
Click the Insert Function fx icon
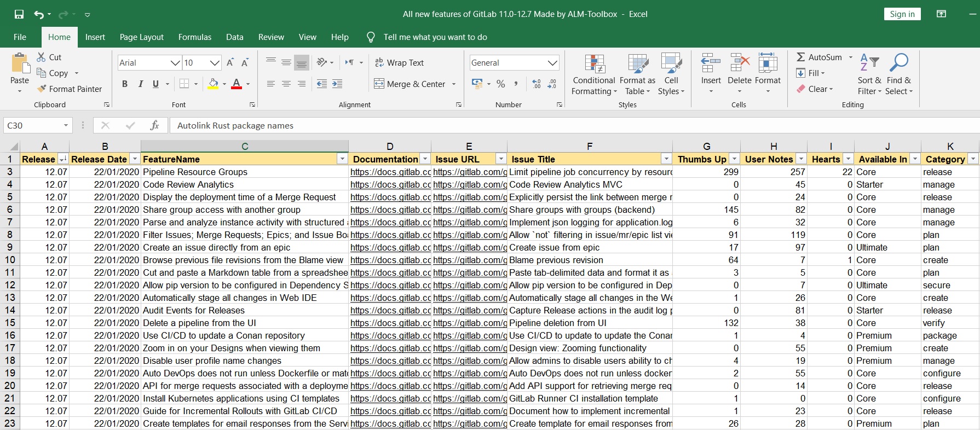154,125
